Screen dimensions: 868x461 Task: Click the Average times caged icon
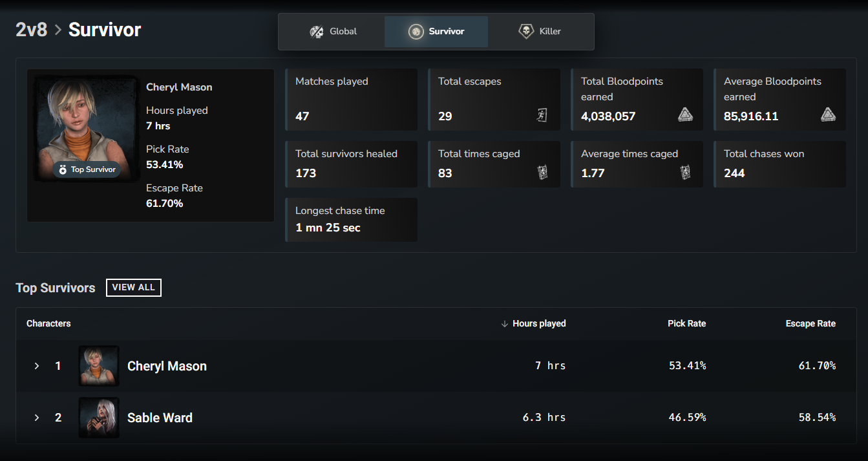coord(685,173)
